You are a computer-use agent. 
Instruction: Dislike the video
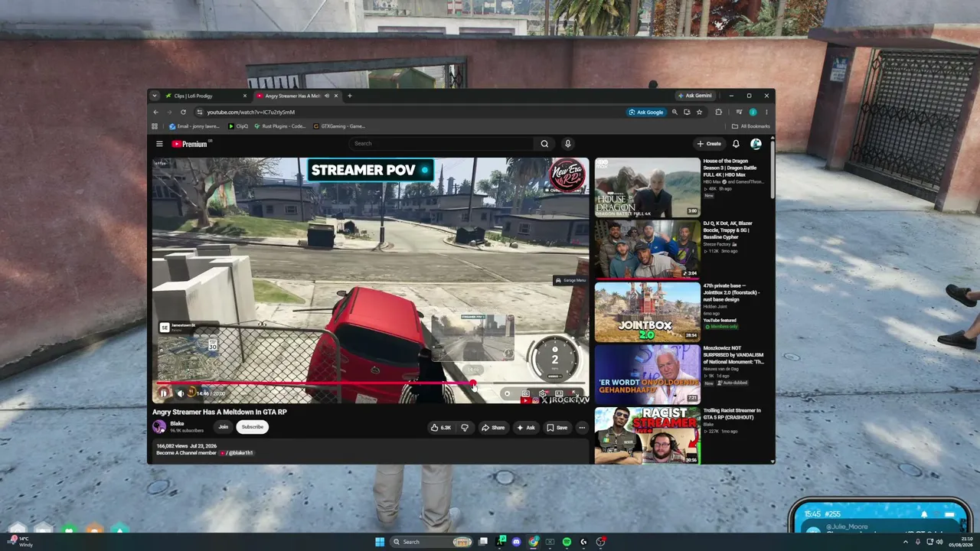[x=464, y=428]
